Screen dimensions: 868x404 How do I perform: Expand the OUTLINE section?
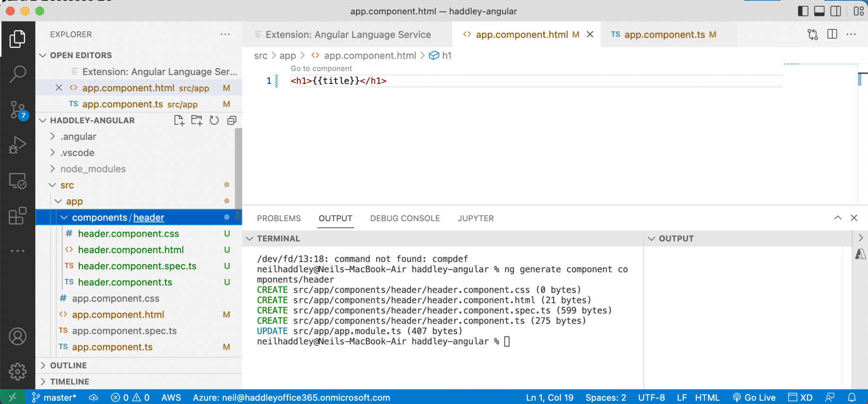[69, 365]
